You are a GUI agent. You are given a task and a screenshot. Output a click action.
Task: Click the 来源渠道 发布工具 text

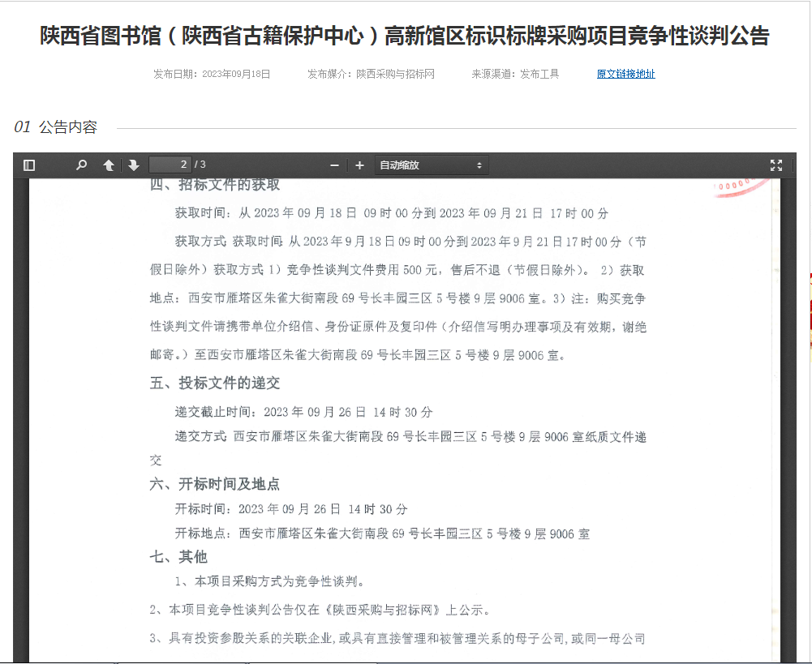pyautogui.click(x=515, y=74)
